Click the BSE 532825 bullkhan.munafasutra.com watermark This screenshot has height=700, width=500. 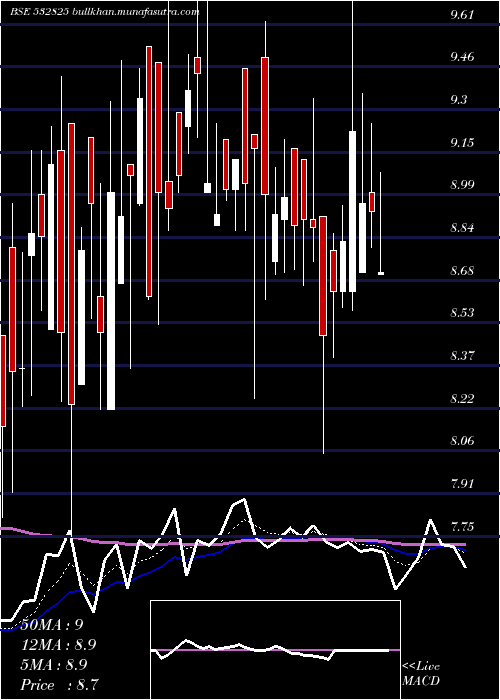(105, 12)
